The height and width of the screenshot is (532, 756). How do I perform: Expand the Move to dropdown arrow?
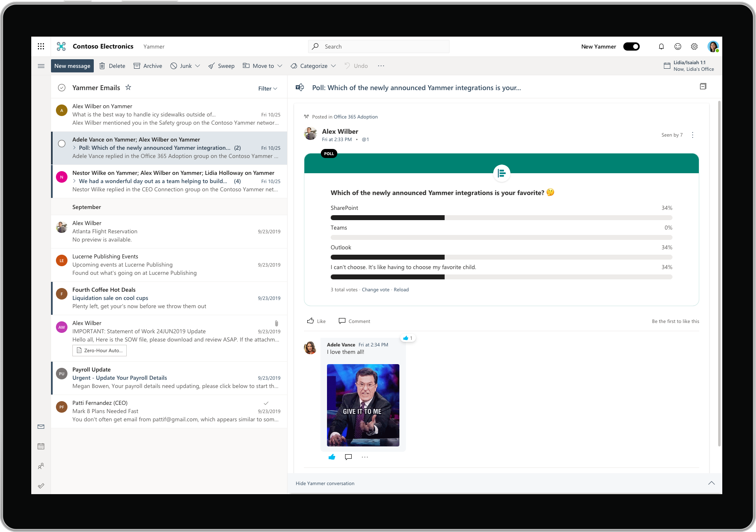point(280,66)
